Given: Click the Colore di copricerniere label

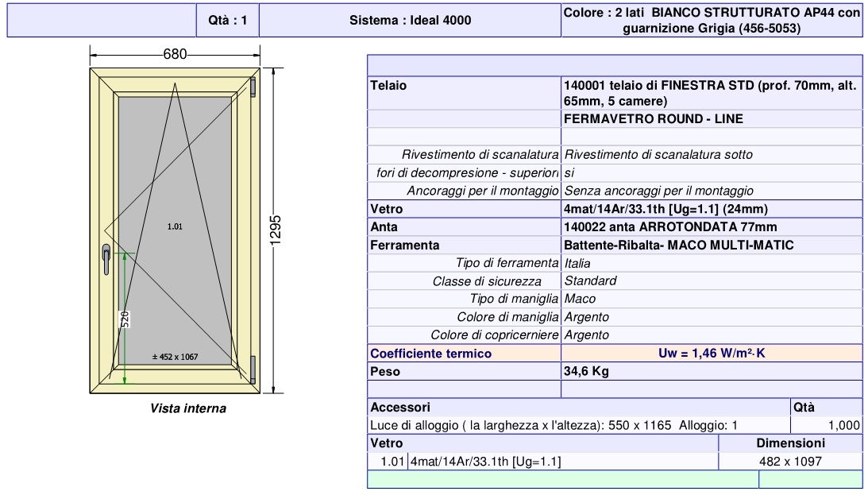Looking at the screenshot, I should pyautogui.click(x=495, y=335).
